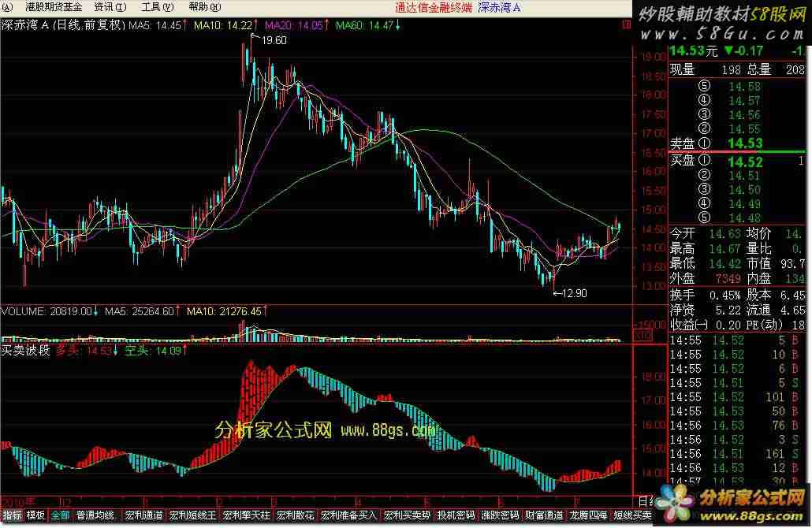Select the 普通均线 indicator tab

click(x=95, y=515)
